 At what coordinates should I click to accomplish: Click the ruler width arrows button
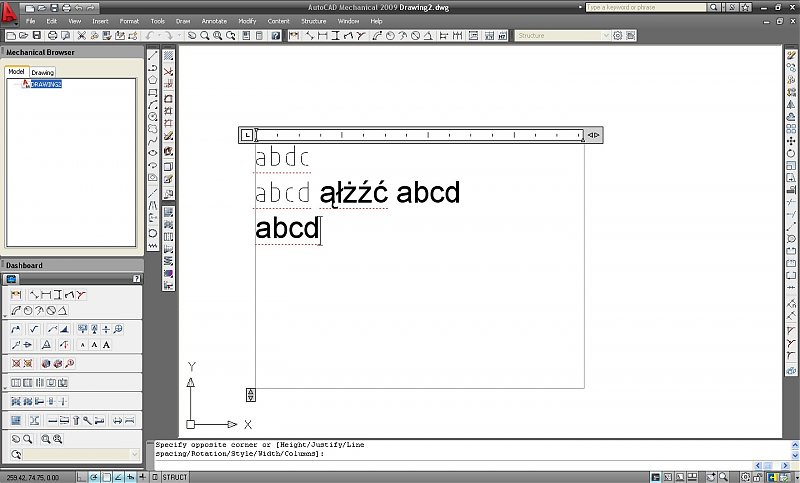[593, 135]
